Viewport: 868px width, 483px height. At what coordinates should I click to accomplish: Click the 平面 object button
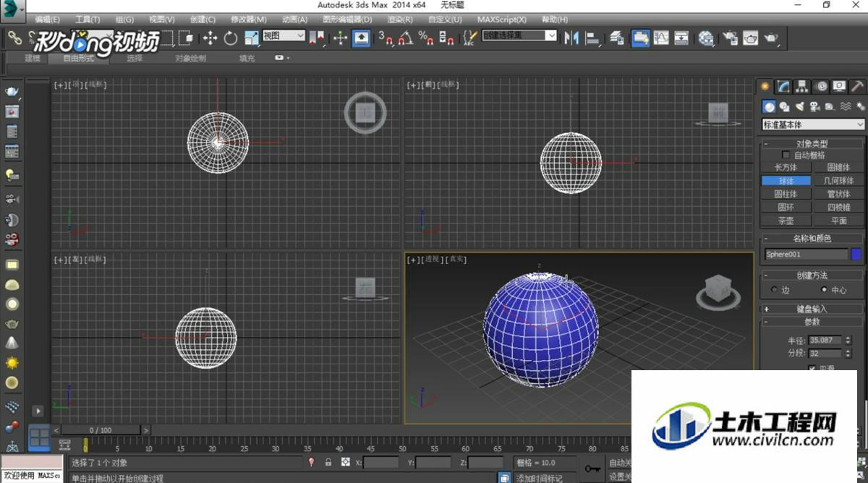[838, 221]
